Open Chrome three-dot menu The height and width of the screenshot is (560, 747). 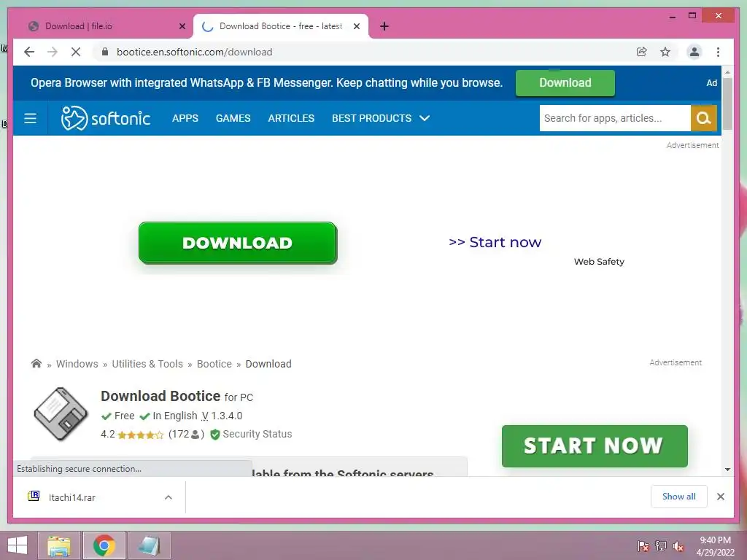pyautogui.click(x=718, y=52)
